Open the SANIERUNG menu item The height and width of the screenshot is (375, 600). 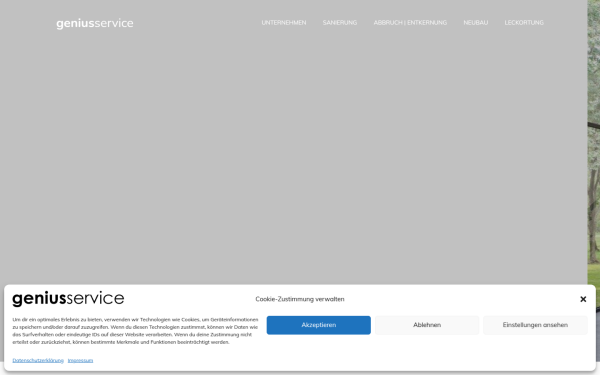point(340,23)
